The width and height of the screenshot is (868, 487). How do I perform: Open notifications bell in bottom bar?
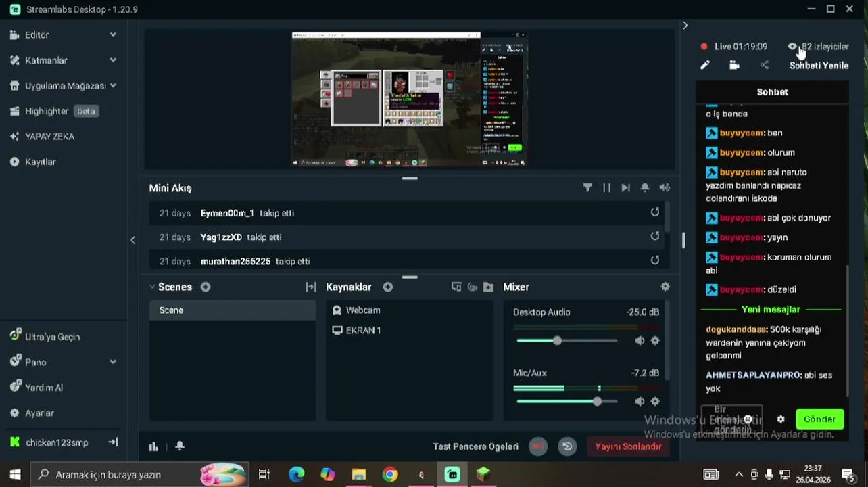tap(180, 446)
